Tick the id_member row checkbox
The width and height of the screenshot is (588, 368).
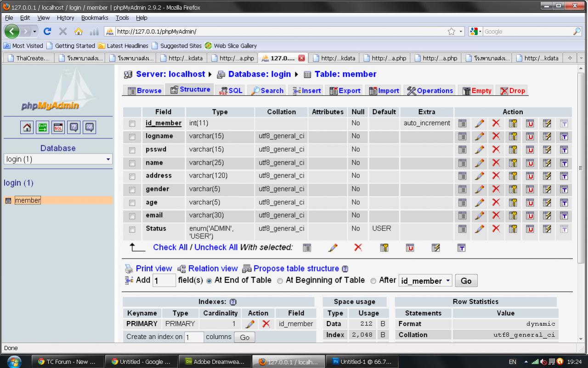coord(132,123)
